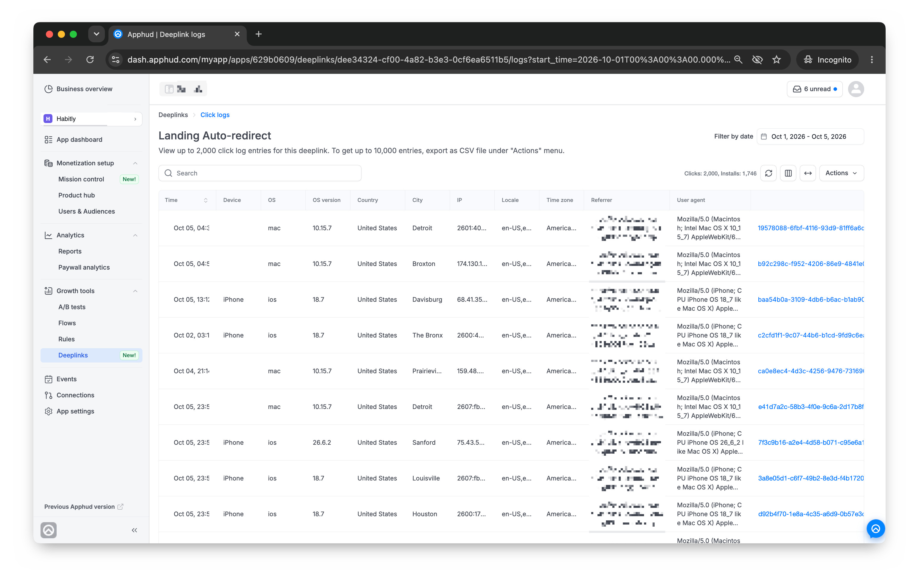Open log entry baa54b0a-3109-4db6 link
Viewport: 919px width, 588px height.
(811, 299)
